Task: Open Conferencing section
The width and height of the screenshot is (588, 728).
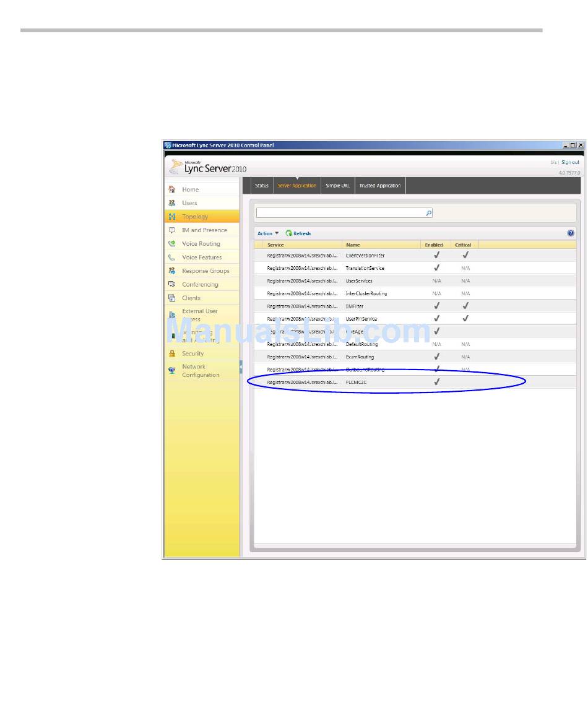Action: (x=200, y=284)
